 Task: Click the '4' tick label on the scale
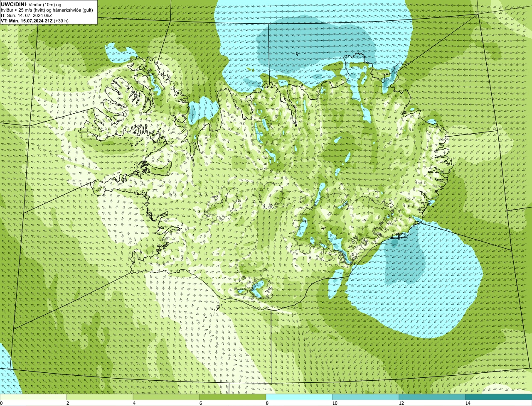point(134,403)
